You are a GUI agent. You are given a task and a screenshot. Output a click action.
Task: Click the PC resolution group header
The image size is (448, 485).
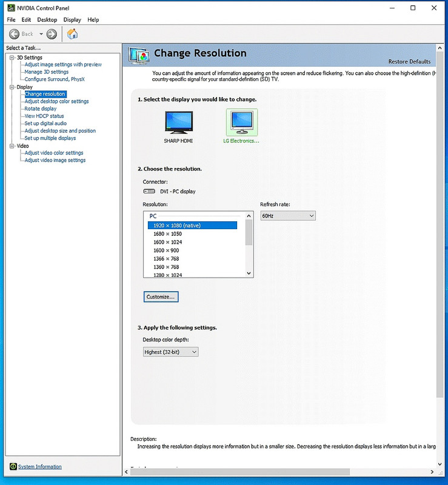pos(153,216)
